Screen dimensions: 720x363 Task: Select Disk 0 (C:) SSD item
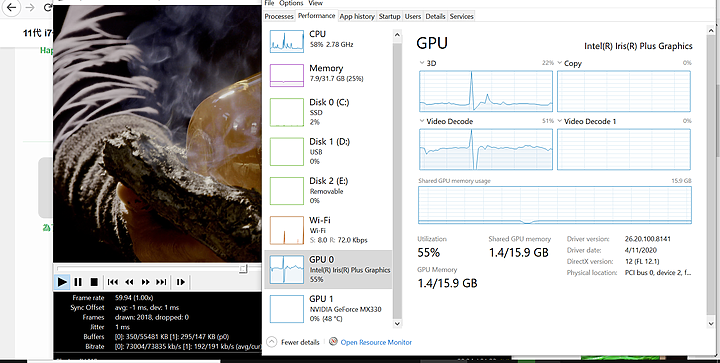point(328,112)
